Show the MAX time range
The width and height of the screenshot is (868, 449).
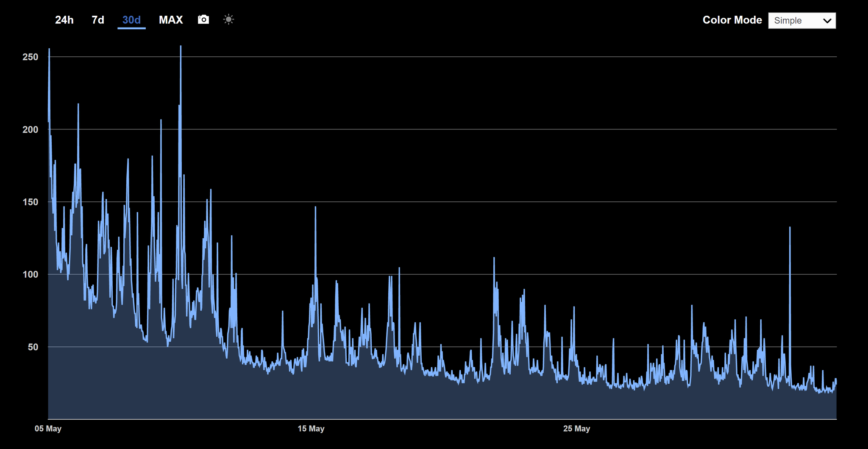pyautogui.click(x=171, y=20)
